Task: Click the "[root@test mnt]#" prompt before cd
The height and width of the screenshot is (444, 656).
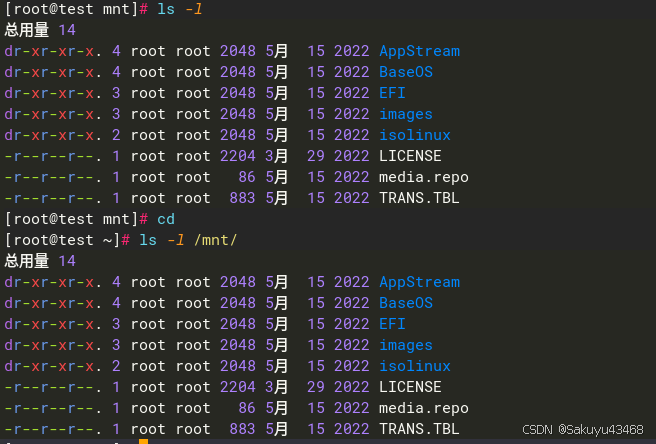Action: click(76, 219)
